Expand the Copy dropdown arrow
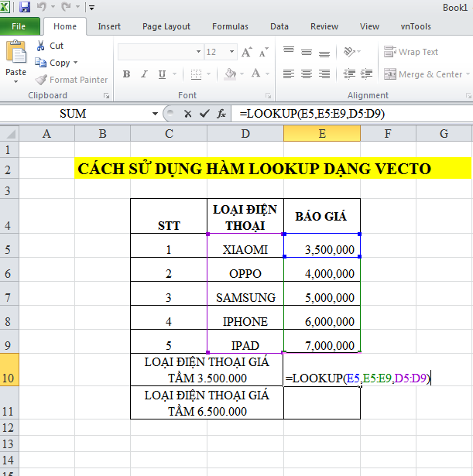The width and height of the screenshot is (473, 476). click(x=76, y=63)
